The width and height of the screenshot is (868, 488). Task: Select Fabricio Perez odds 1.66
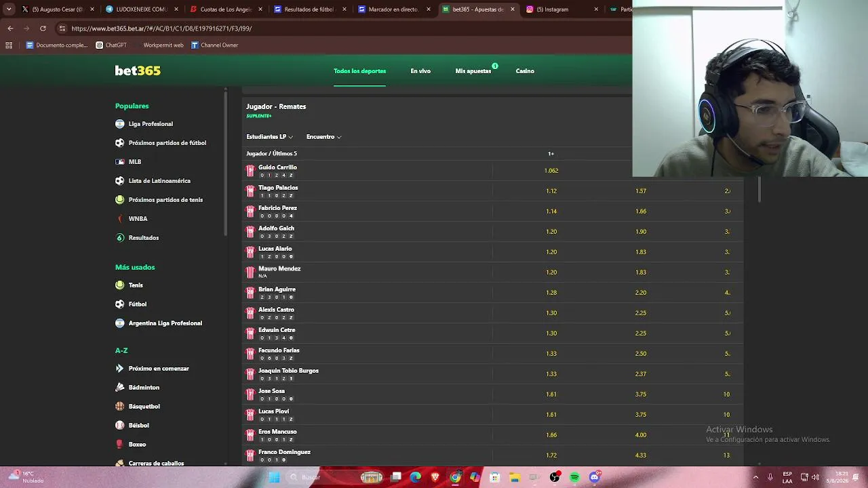pos(641,211)
